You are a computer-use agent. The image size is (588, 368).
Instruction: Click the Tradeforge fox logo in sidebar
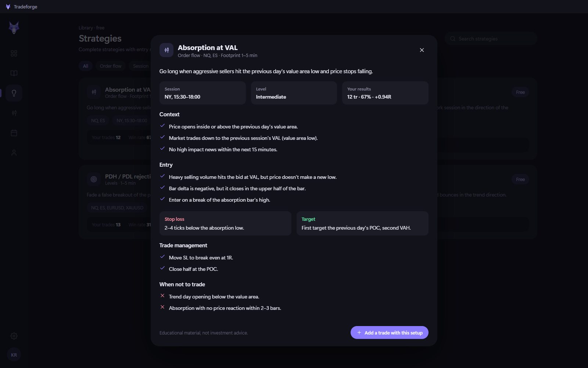[14, 28]
